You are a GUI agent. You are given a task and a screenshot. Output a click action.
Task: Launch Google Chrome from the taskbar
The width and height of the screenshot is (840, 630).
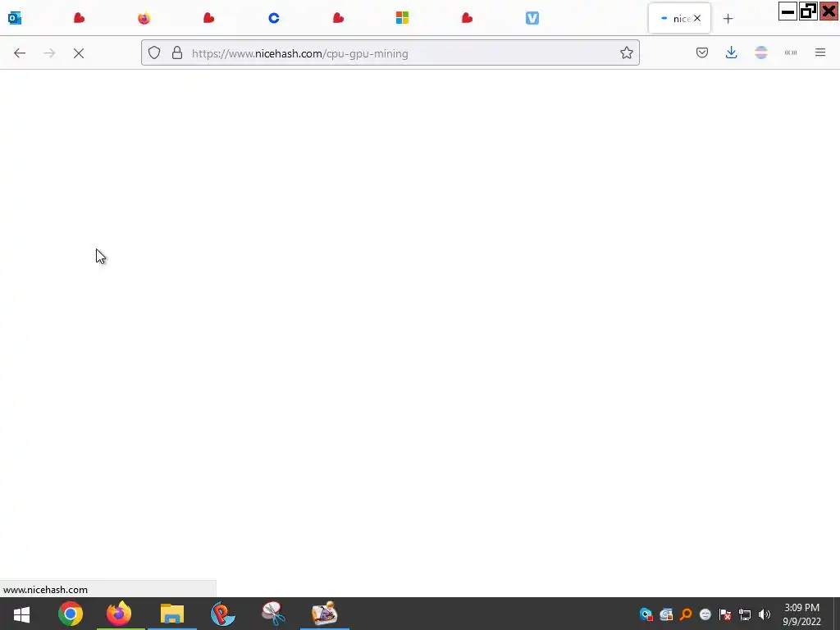71,614
